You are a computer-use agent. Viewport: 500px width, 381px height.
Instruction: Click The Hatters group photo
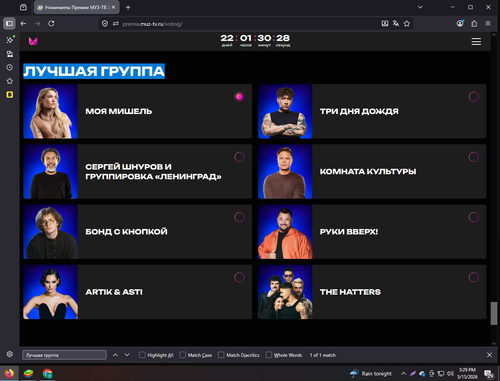click(x=285, y=292)
